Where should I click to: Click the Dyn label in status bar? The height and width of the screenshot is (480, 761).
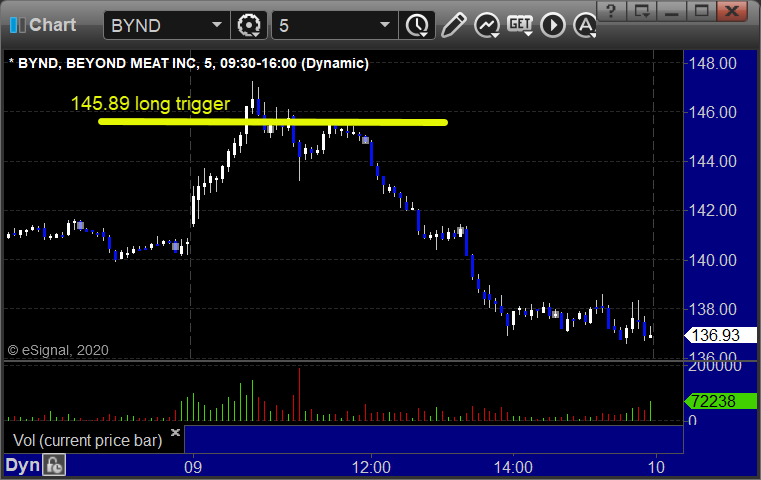tap(22, 465)
